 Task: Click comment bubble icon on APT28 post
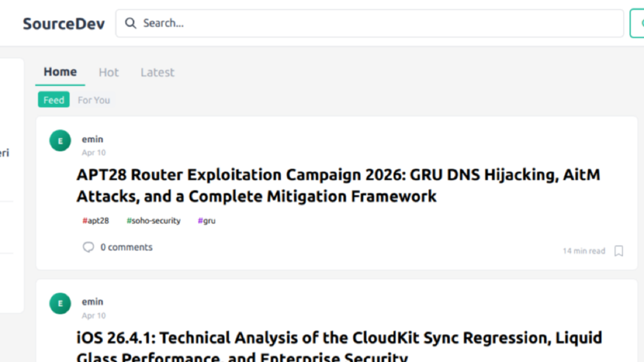tap(89, 247)
